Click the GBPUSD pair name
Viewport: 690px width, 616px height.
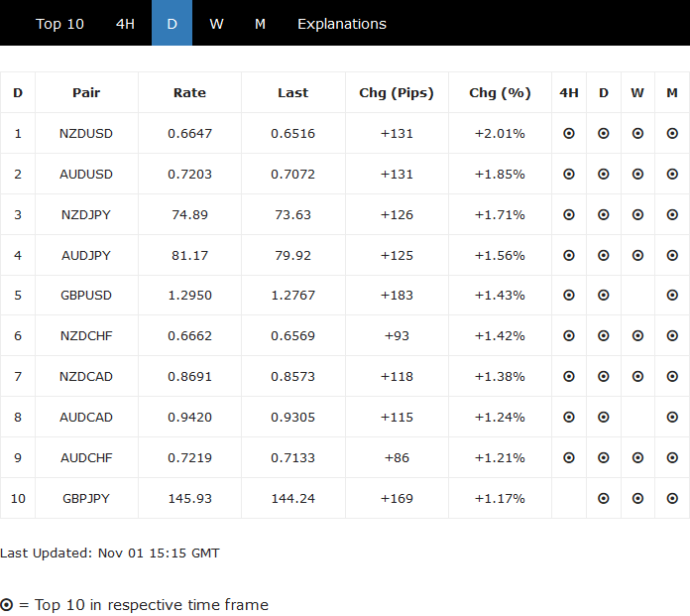tap(86, 296)
